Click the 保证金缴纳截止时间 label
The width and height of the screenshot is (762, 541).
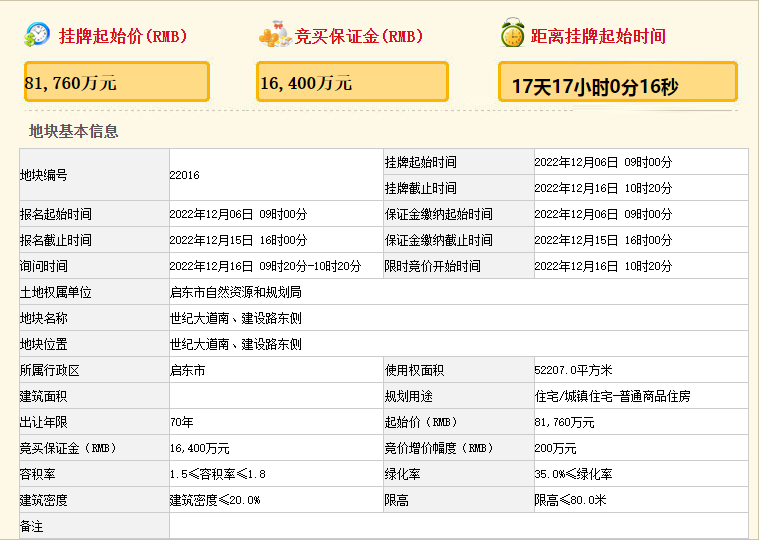439,240
